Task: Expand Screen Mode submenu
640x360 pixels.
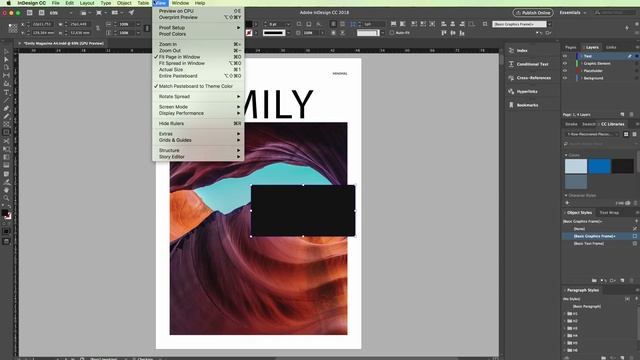Action: [x=198, y=107]
